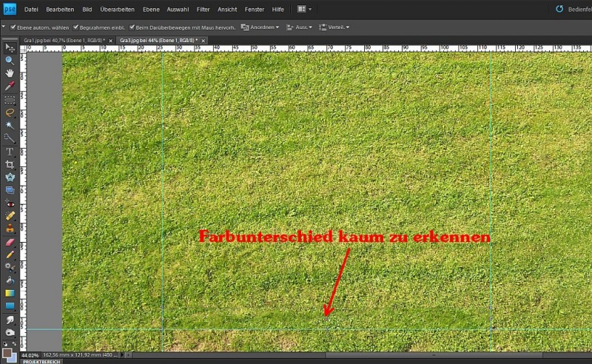Select the Gradient tool
The width and height of the screenshot is (592, 364).
[x=10, y=293]
